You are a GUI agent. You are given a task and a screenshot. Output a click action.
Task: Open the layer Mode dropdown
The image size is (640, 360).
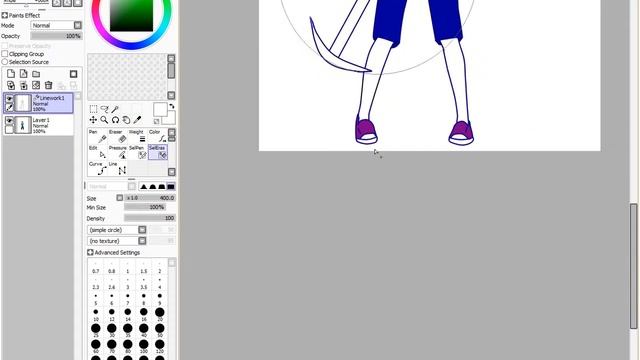click(56, 25)
